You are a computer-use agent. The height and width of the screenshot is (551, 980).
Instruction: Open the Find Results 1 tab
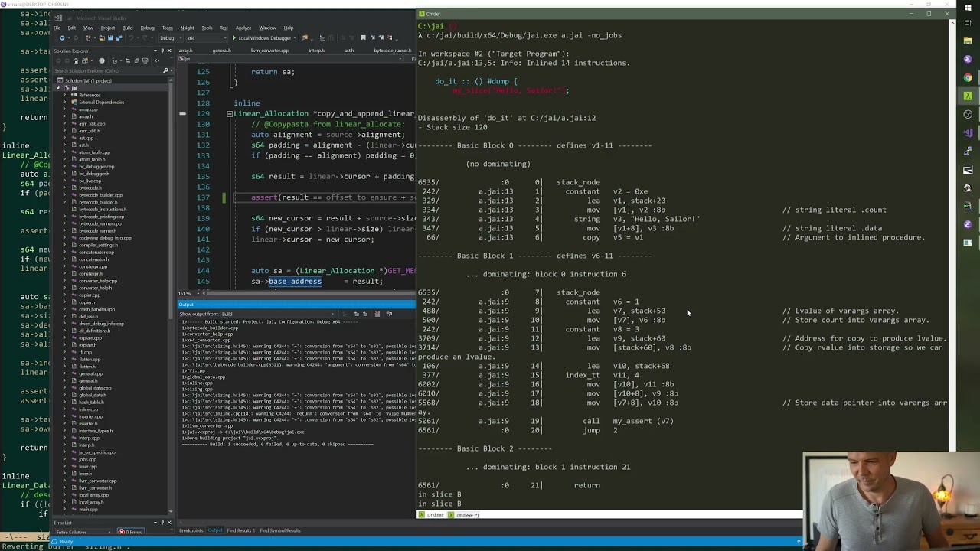point(241,530)
